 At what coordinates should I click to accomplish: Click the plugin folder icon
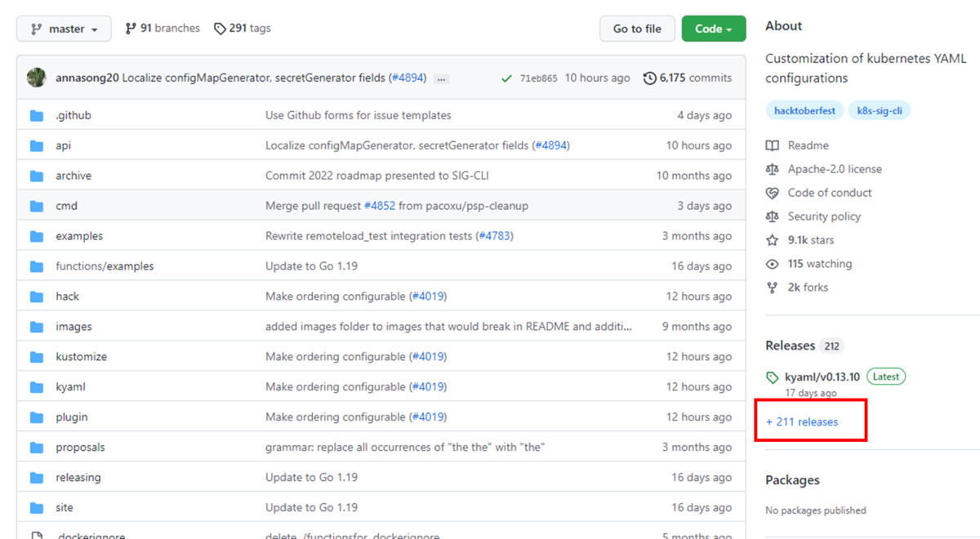tap(37, 417)
